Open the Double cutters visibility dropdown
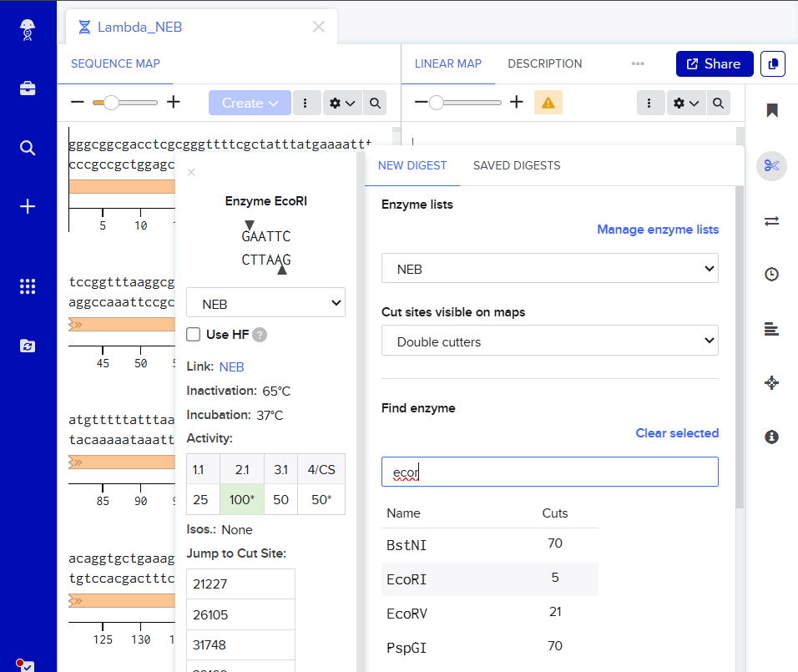Image resolution: width=798 pixels, height=672 pixels. [x=549, y=341]
